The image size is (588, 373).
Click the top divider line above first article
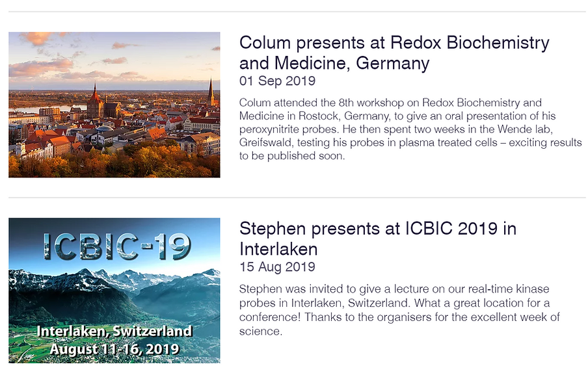pyautogui.click(x=297, y=12)
